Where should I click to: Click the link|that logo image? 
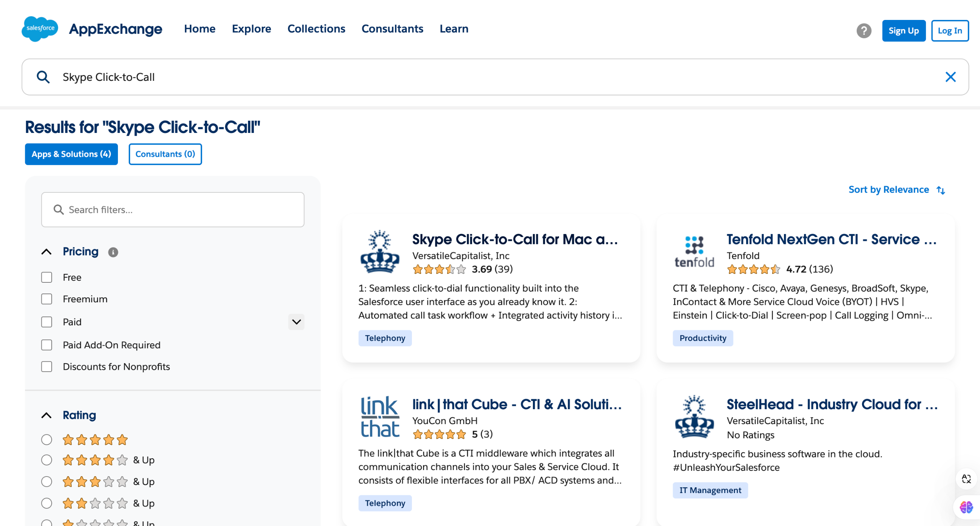380,417
